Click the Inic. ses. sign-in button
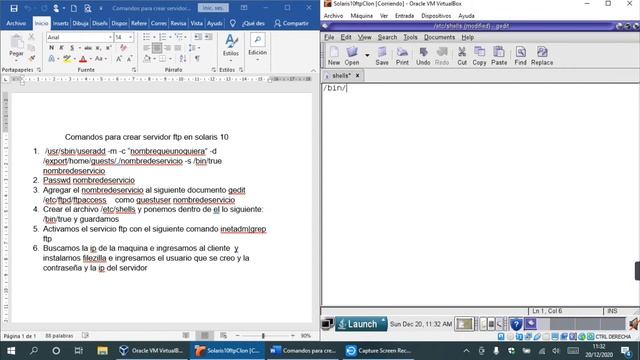 point(213,8)
